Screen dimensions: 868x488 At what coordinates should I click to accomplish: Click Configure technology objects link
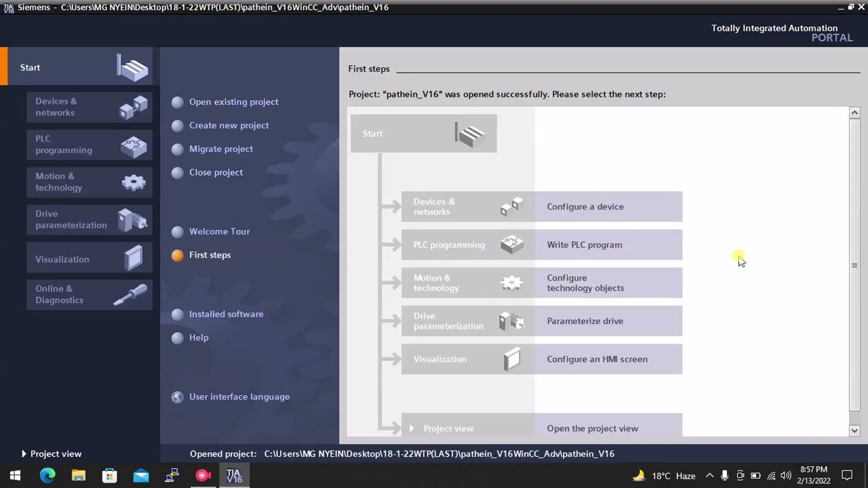[585, 283]
